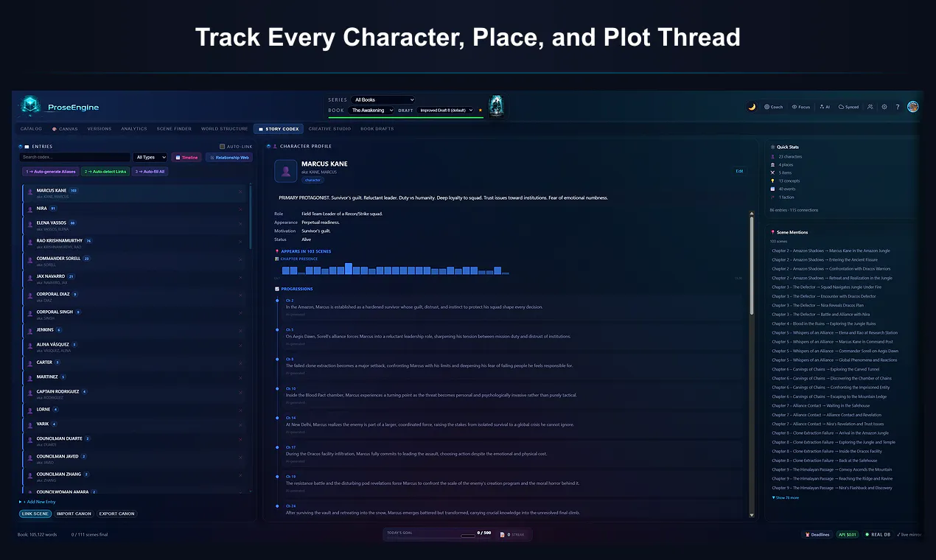Click the items crossed-swords icon
Image resolution: width=936 pixels, height=560 pixels.
coord(772,173)
